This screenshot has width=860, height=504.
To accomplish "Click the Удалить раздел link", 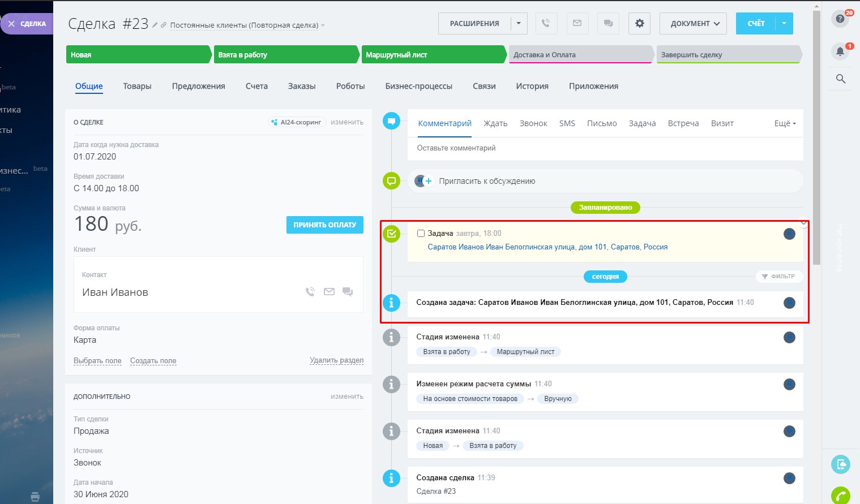I will pos(336,360).
